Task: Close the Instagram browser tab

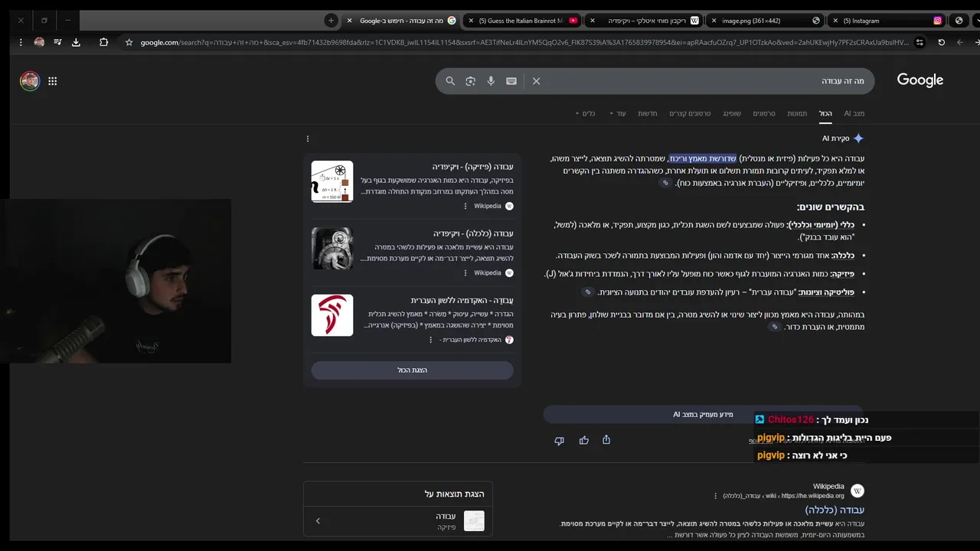Action: [x=835, y=21]
